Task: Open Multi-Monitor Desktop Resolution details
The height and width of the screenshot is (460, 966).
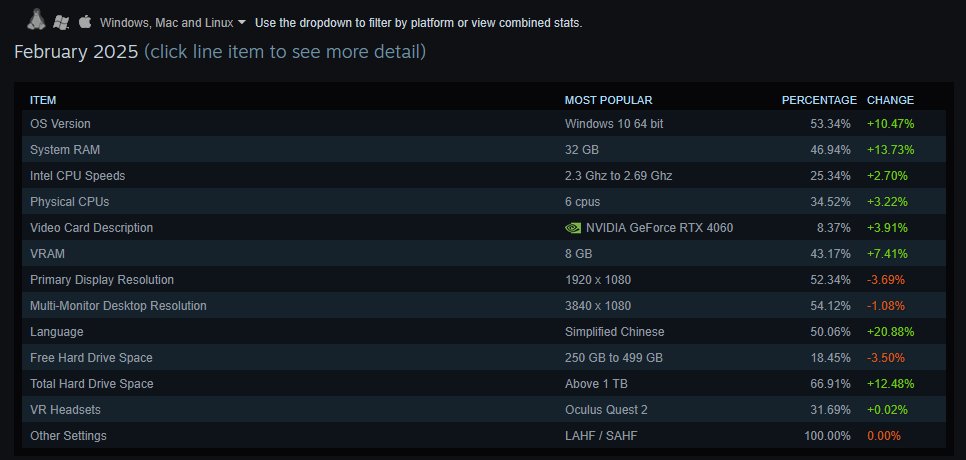Action: click(484, 305)
